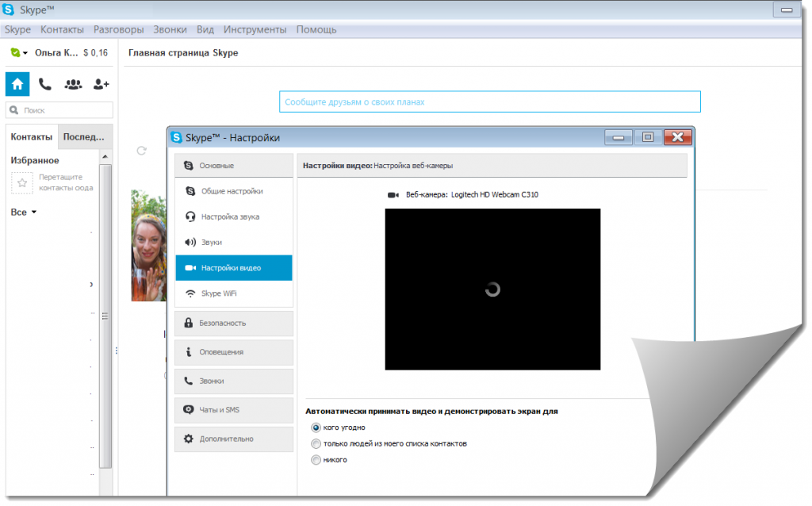Open the Помощь menu
The width and height of the screenshot is (812, 506).
[316, 29]
